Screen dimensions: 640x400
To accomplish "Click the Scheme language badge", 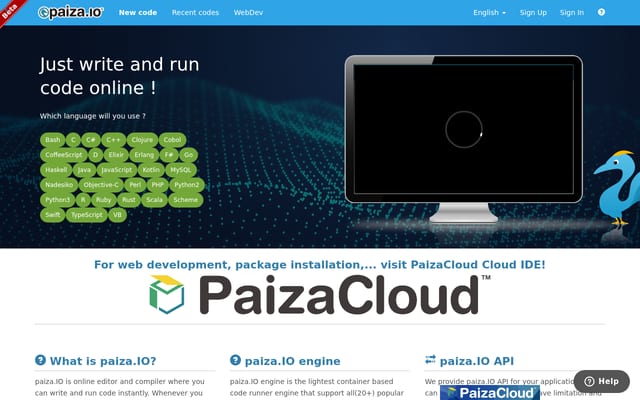I will click(185, 200).
